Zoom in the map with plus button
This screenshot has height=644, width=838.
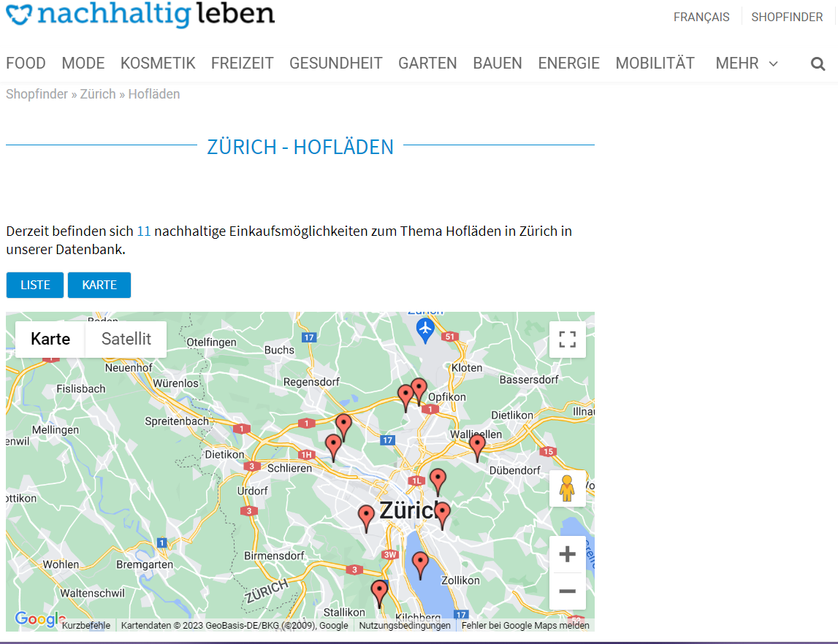(x=568, y=554)
